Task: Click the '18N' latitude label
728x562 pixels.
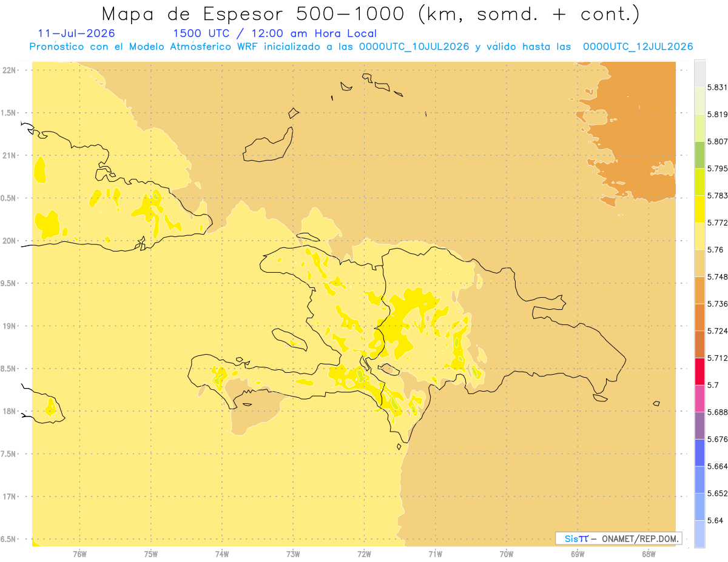Action: (x=10, y=411)
